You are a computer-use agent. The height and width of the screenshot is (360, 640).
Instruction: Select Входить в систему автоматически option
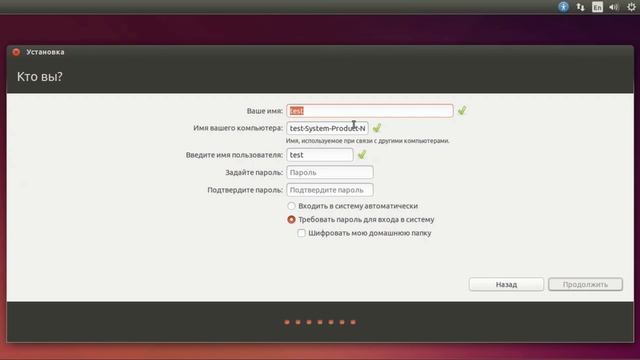pos(353,206)
